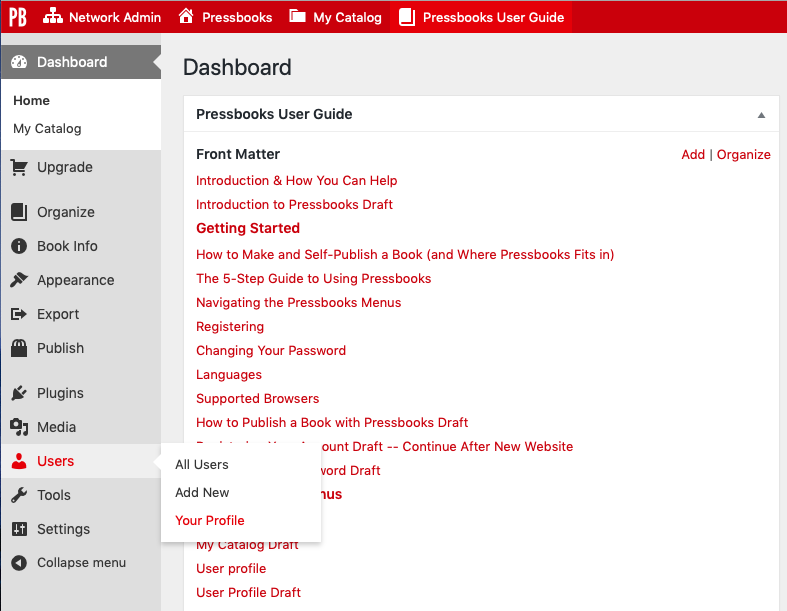Open the Tools menu item

click(x=81, y=495)
